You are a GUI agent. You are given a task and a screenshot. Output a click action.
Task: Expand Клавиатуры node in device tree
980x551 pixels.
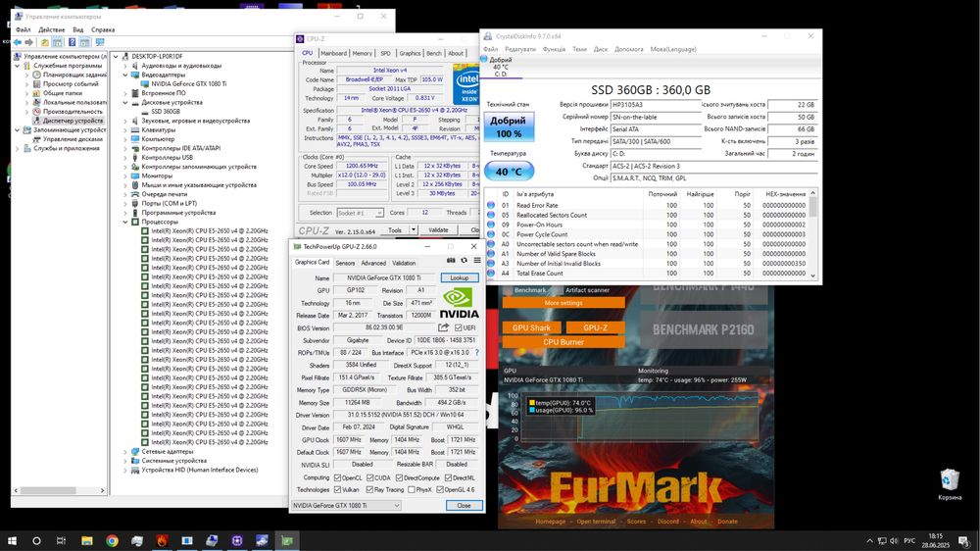tap(125, 130)
